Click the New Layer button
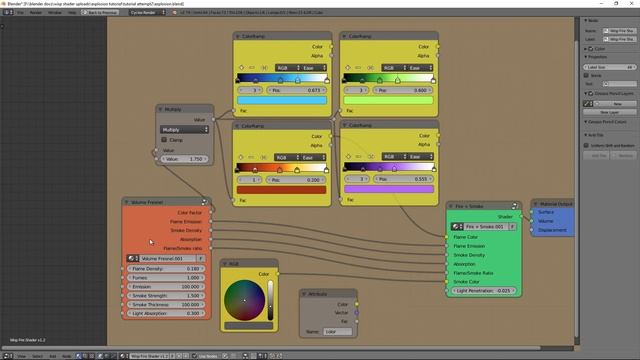 click(x=609, y=112)
